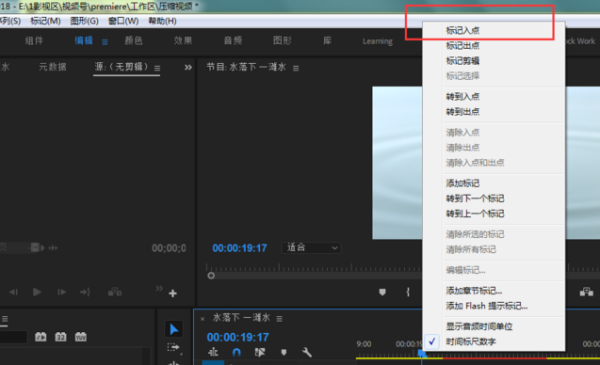The width and height of the screenshot is (600, 365).
Task: Open lower-left panel hamburger menu
Action: 5,319
